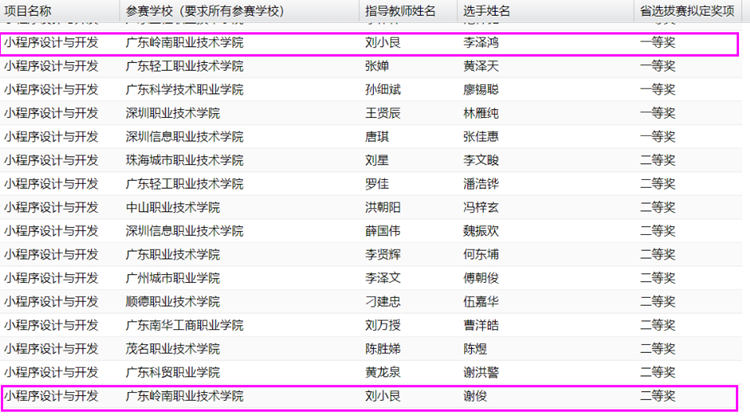Select the teacher name 薛国伟

(383, 231)
